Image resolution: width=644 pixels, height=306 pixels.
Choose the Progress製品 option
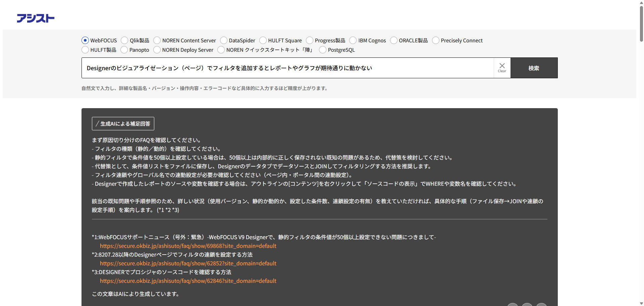310,40
